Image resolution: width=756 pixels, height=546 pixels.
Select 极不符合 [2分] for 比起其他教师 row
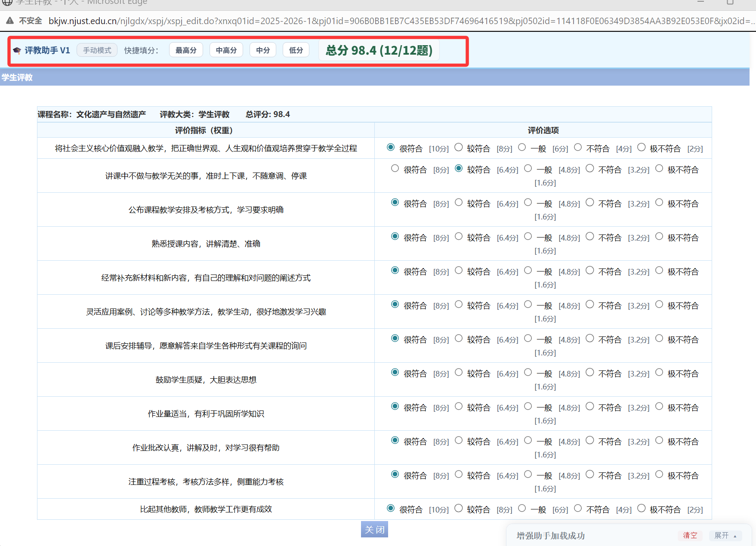pos(642,508)
